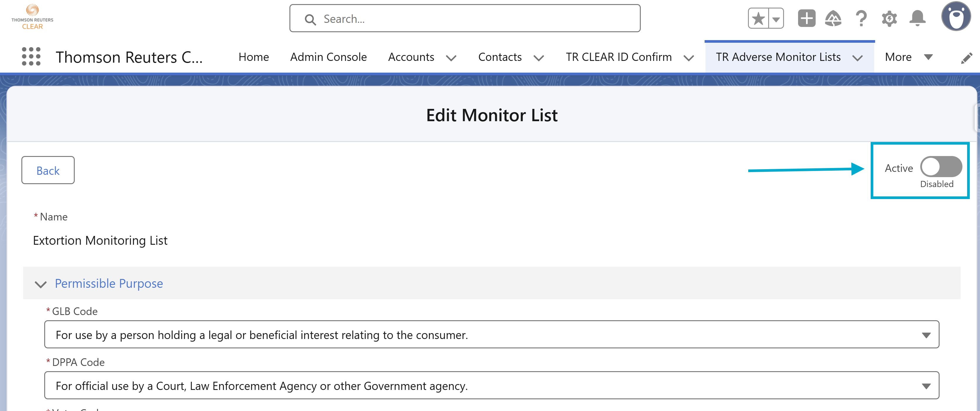980x411 pixels.
Task: Open the GLB Code dropdown
Action: (x=492, y=334)
